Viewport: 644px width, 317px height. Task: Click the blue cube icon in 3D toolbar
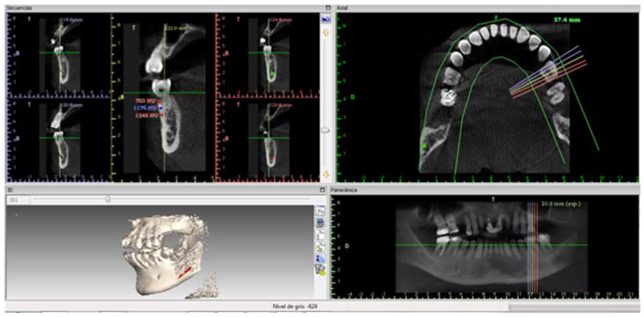click(x=320, y=258)
